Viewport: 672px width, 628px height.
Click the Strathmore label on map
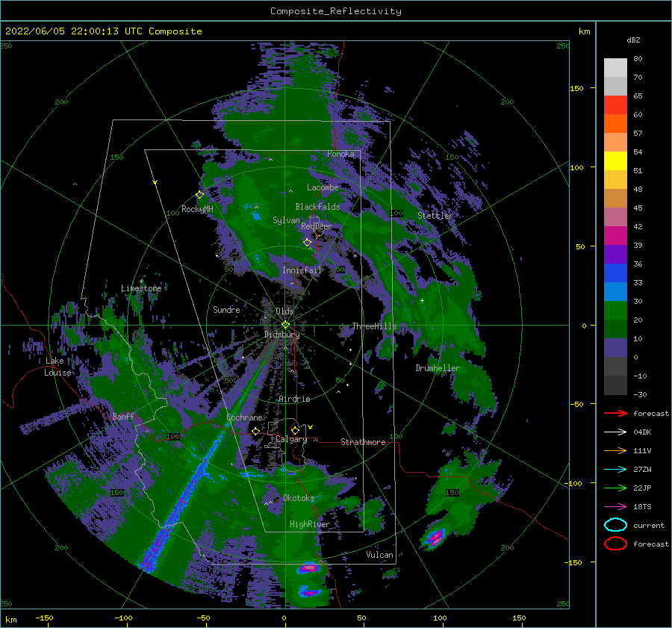[363, 442]
